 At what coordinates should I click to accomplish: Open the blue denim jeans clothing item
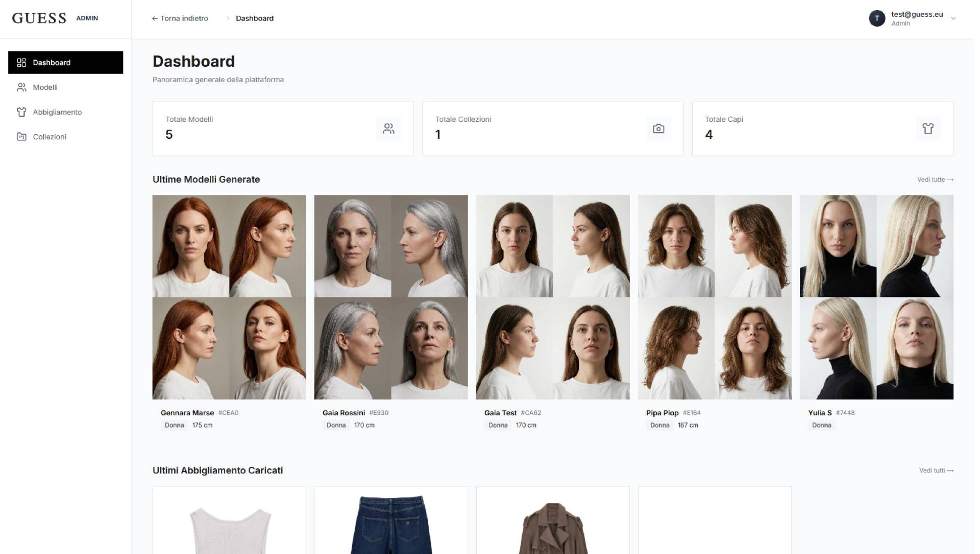(x=391, y=523)
